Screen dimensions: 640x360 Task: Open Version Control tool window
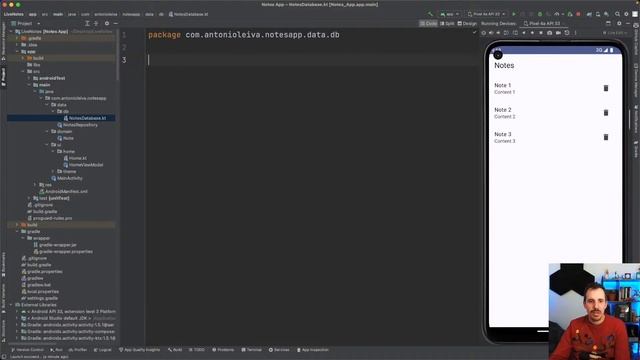[27, 350]
